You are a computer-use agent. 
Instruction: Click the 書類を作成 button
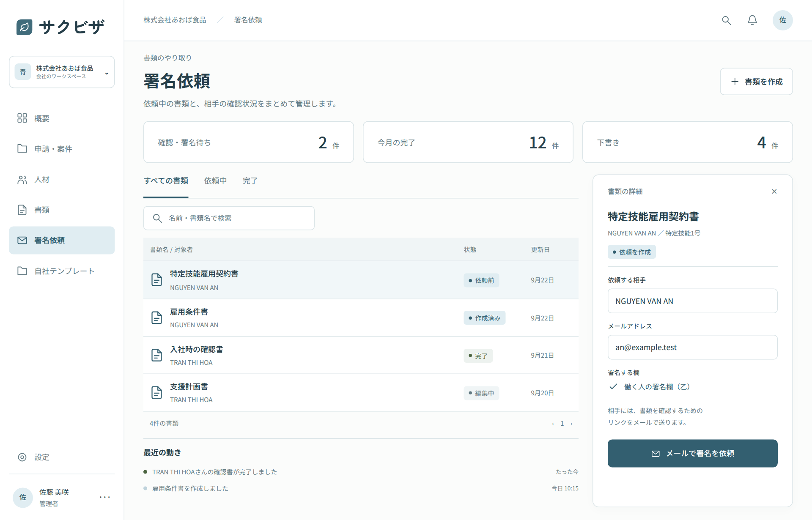756,82
